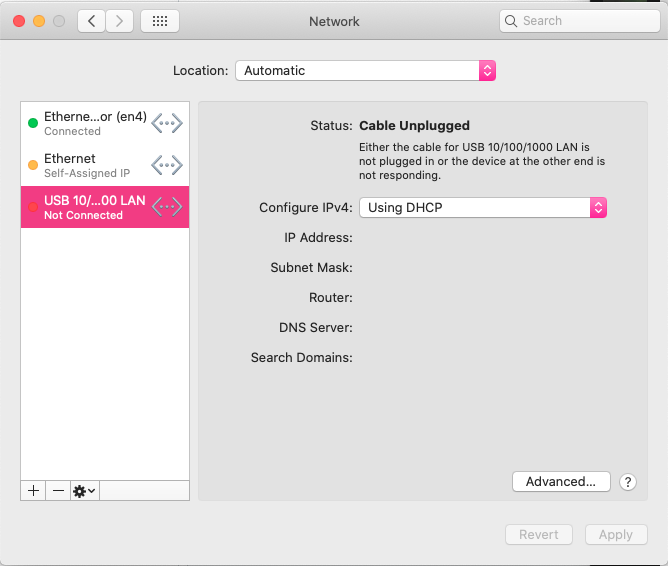Close the Network window with red button
The width and height of the screenshot is (668, 566).
[x=19, y=21]
